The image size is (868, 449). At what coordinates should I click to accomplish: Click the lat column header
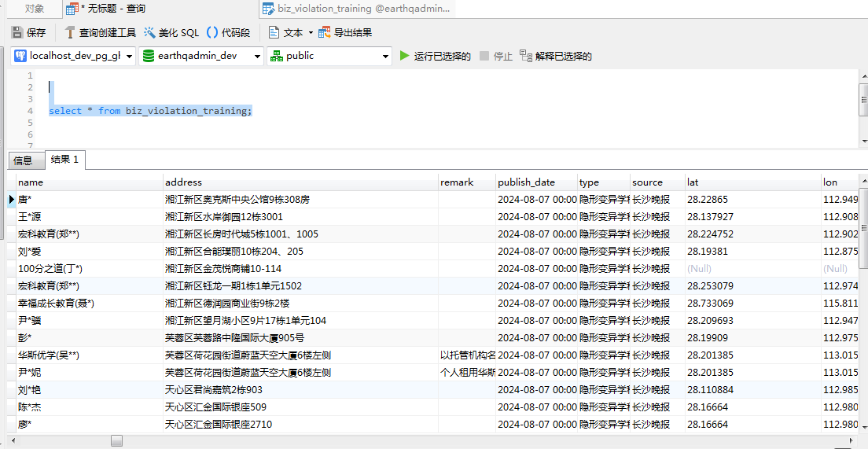(753, 182)
